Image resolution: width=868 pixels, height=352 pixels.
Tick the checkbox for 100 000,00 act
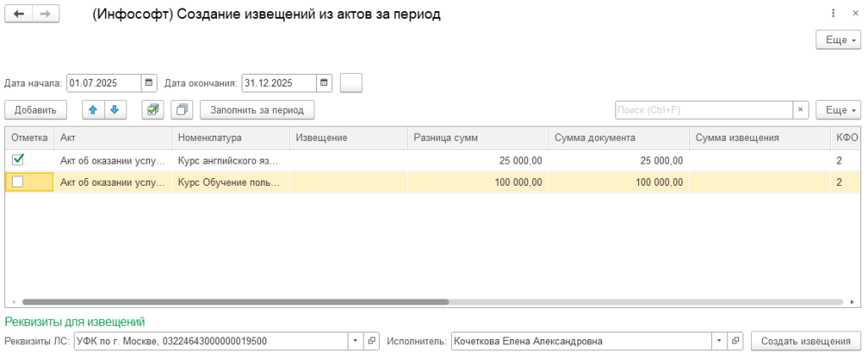click(18, 182)
